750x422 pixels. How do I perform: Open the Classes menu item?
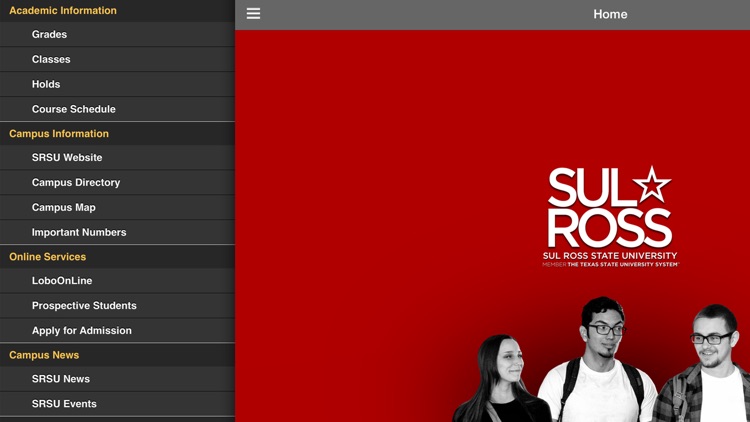[x=117, y=59]
